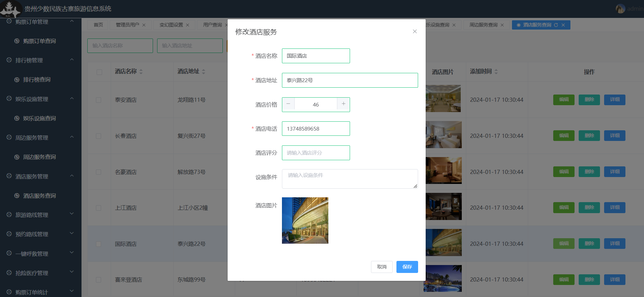Collapse the 娱乐设施管理 menu chevron
This screenshot has height=297, width=644.
point(72,99)
